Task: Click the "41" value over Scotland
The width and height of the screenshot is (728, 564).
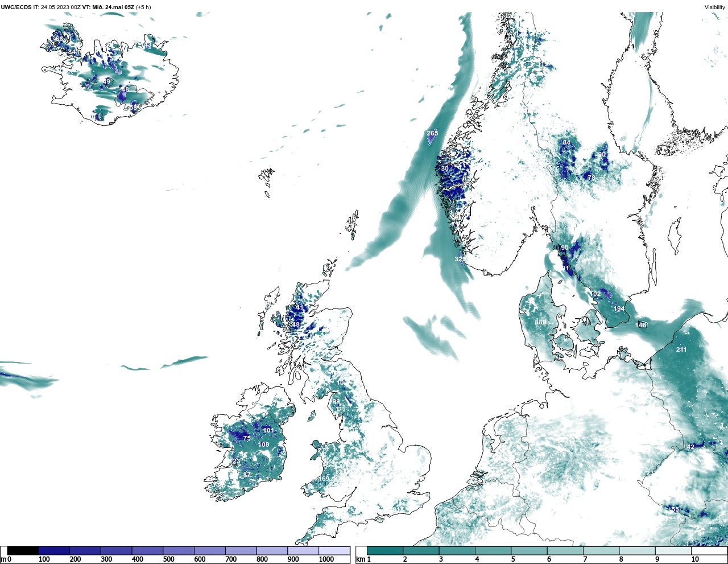Action: 299,307
